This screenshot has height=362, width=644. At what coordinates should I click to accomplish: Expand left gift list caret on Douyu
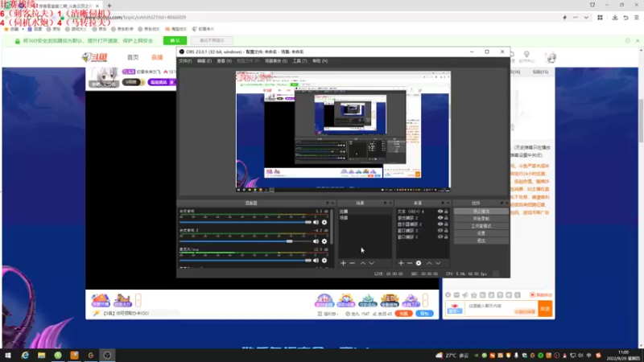[138, 300]
